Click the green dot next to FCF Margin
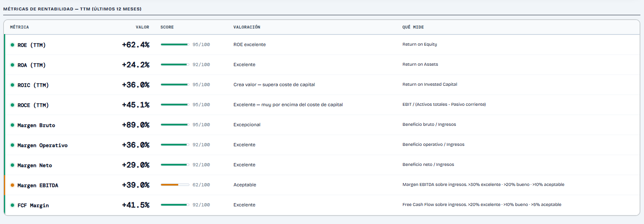This screenshot has height=224, width=644. pyautogui.click(x=12, y=205)
